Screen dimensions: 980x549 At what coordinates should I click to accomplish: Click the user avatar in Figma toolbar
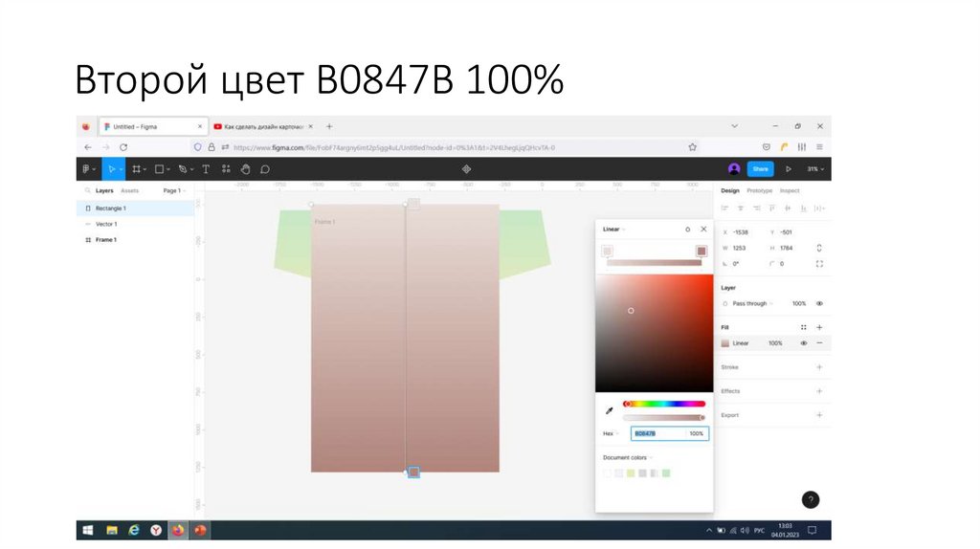click(734, 168)
